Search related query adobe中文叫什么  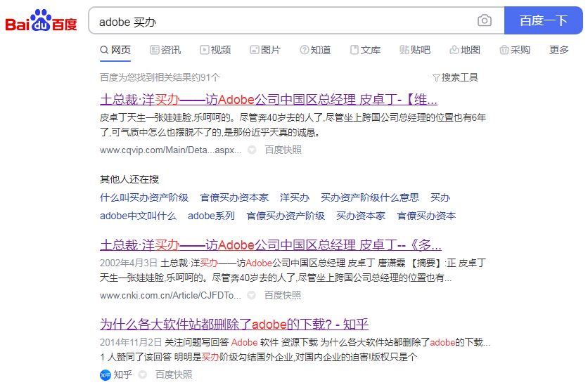[138, 216]
